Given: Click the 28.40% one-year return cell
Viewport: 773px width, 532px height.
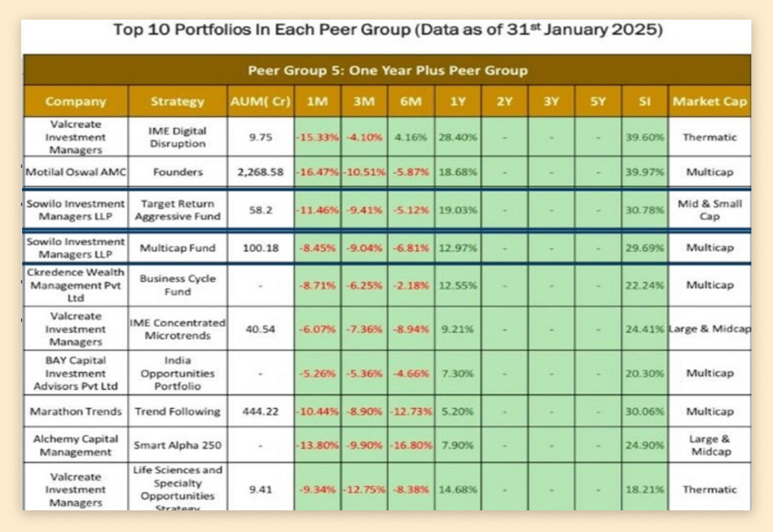Looking at the screenshot, I should coord(458,138).
